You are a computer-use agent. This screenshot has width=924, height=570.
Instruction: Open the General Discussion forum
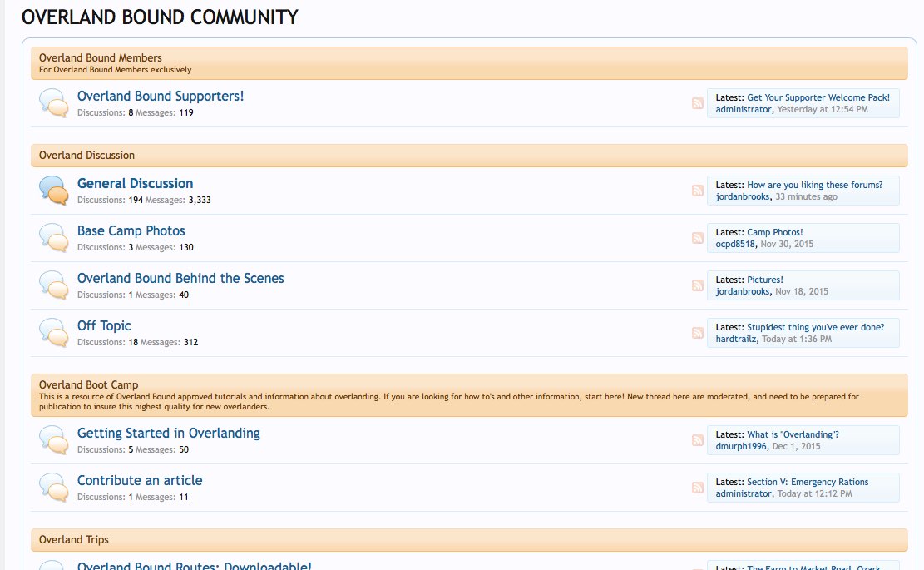(x=135, y=183)
